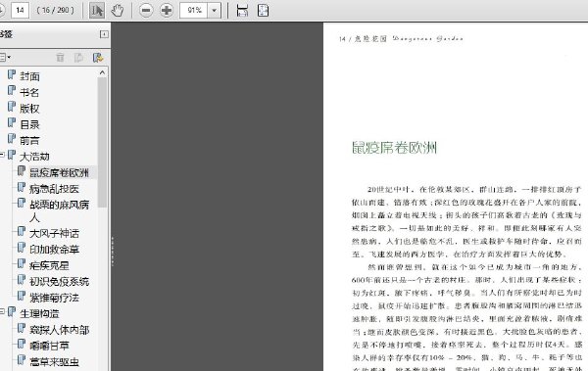588x371 pixels.
Task: Click the page count text (16 / 290)
Action: click(56, 10)
